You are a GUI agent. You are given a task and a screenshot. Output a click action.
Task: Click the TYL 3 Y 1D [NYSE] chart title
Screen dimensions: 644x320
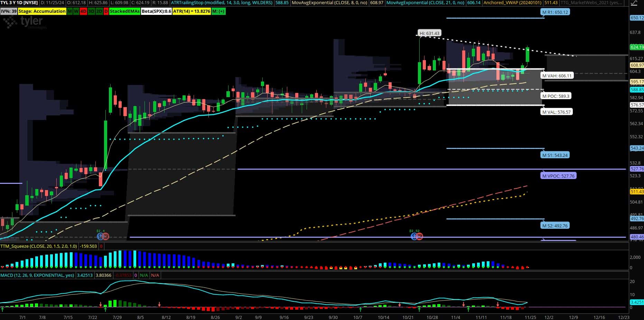point(19,3)
